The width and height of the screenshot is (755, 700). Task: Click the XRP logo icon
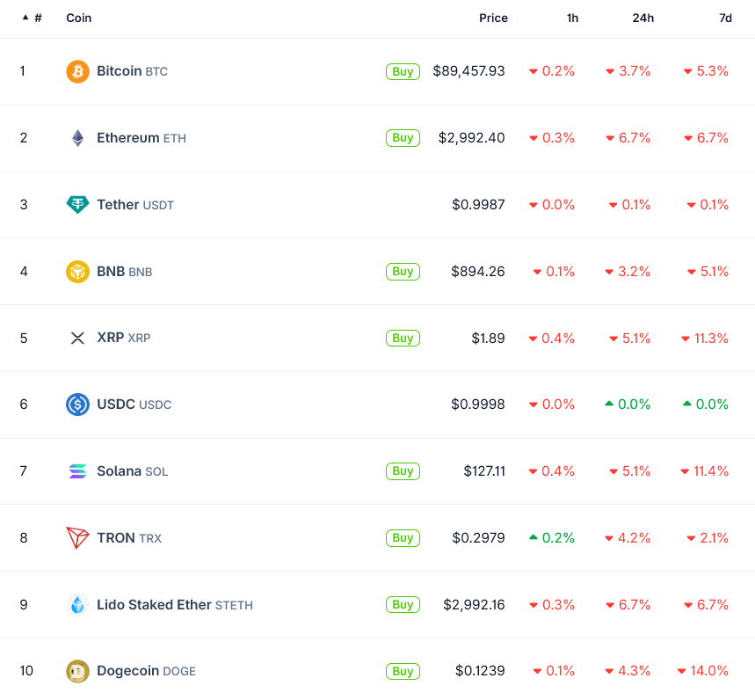(77, 338)
